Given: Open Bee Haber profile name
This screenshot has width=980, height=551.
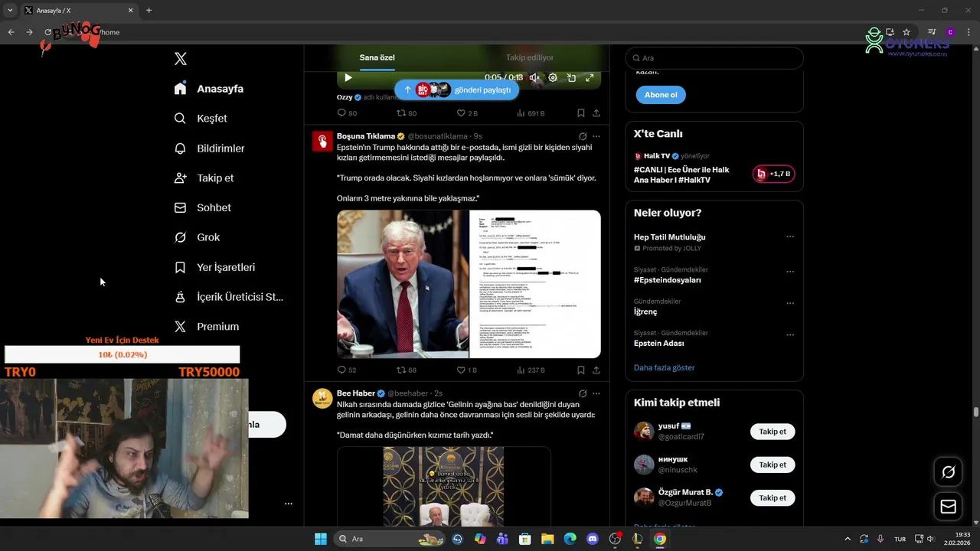Looking at the screenshot, I should coord(356,393).
